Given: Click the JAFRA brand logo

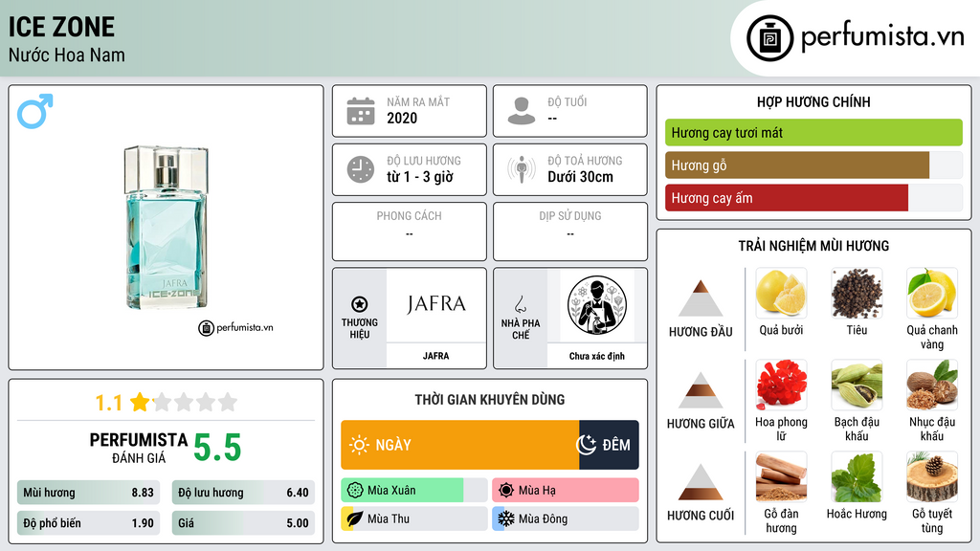Looking at the screenshot, I should point(436,304).
